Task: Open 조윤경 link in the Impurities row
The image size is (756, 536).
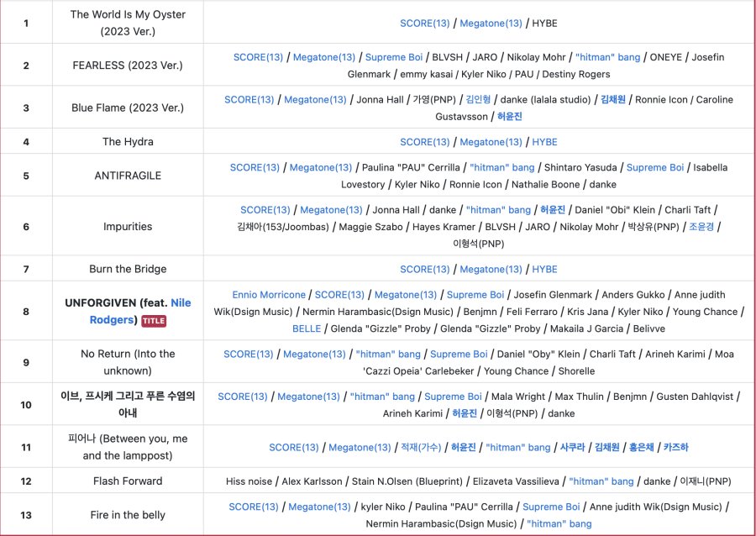Action: 701,227
